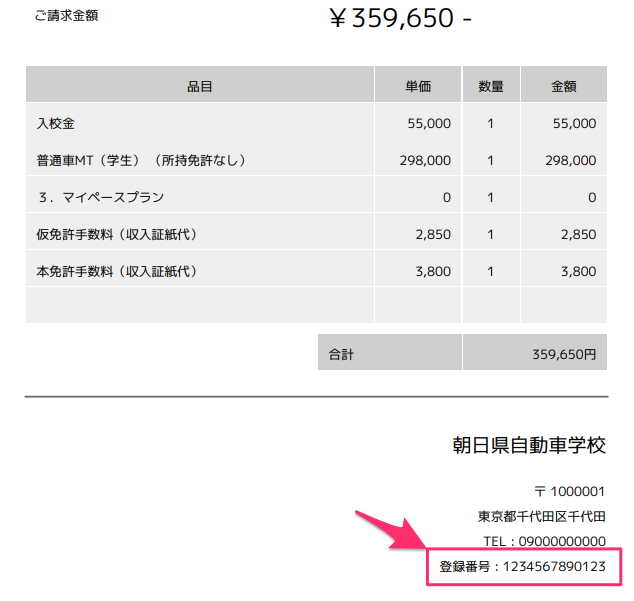The image size is (634, 601).
Task: Click the ご請求金額 label
Action: tap(67, 16)
